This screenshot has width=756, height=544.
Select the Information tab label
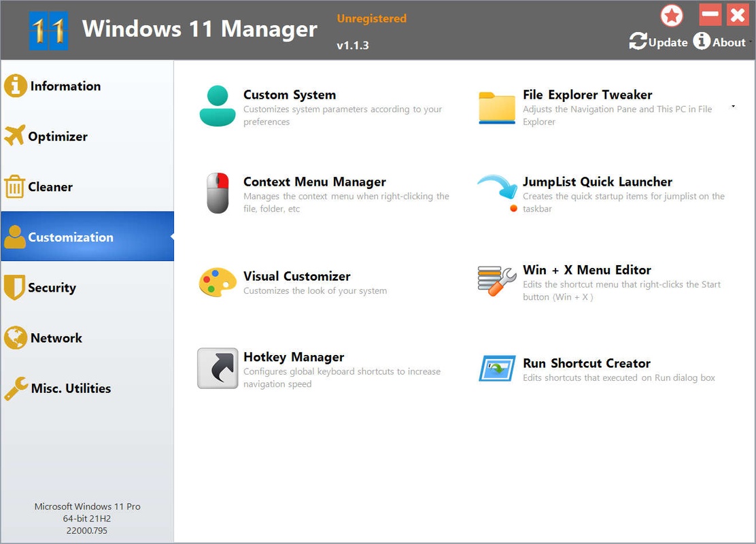click(x=65, y=86)
